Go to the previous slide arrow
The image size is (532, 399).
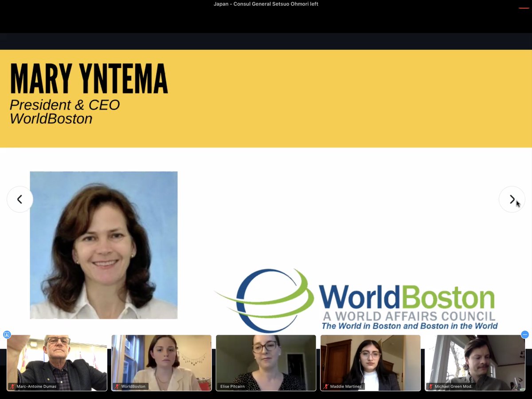point(20,199)
